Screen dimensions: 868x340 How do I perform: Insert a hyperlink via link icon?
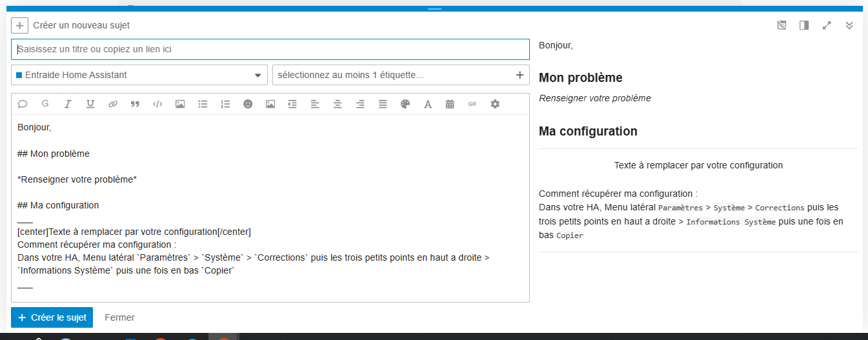113,104
